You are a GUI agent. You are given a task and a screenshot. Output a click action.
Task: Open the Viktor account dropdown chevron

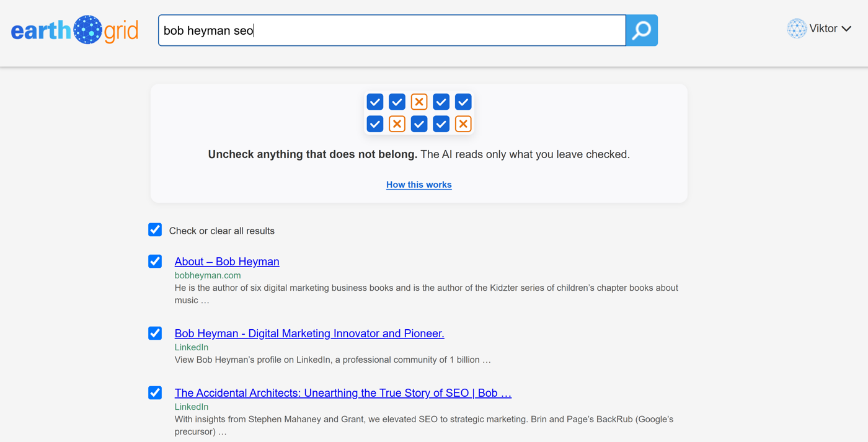(846, 29)
